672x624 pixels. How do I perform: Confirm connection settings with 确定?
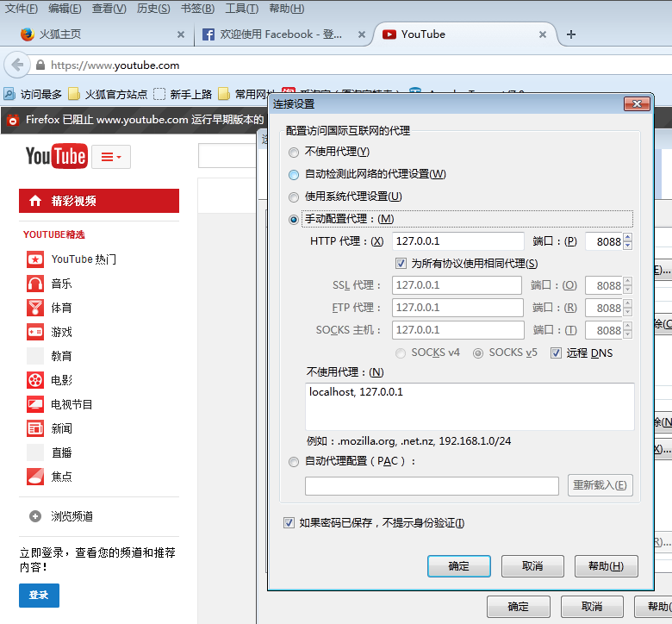(459, 566)
